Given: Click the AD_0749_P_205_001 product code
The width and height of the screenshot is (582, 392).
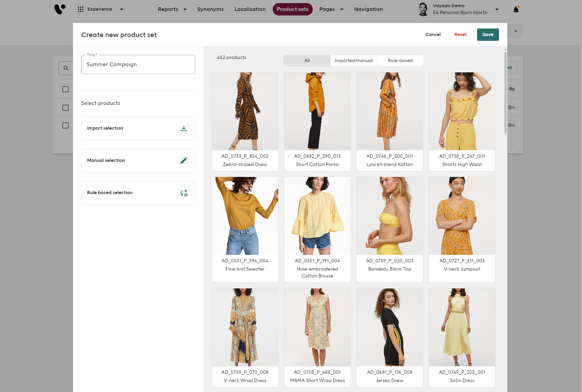Looking at the screenshot, I should (462, 372).
